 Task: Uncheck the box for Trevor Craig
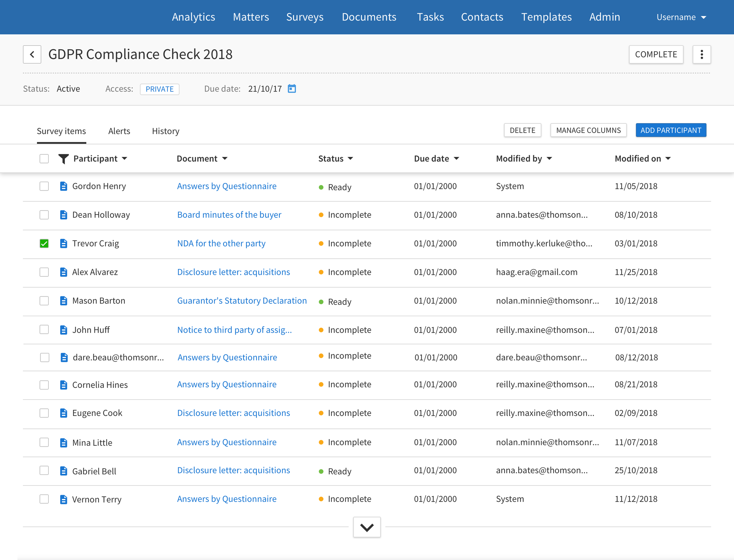tap(44, 243)
